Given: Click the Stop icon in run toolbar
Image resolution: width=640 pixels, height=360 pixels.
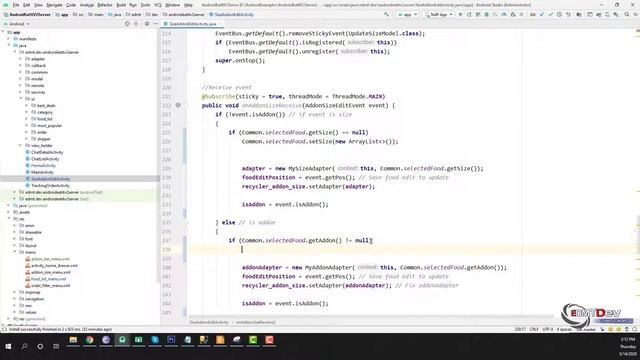Looking at the screenshot, I should point(521,14).
